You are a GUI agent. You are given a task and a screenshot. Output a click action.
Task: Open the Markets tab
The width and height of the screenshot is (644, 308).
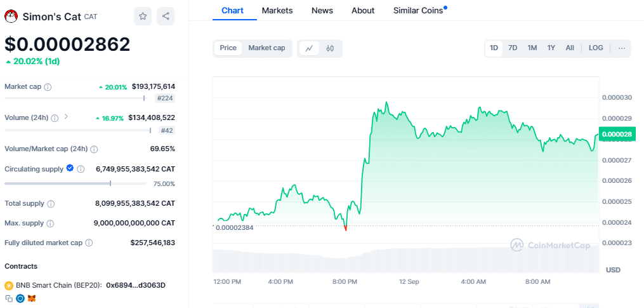277,10
